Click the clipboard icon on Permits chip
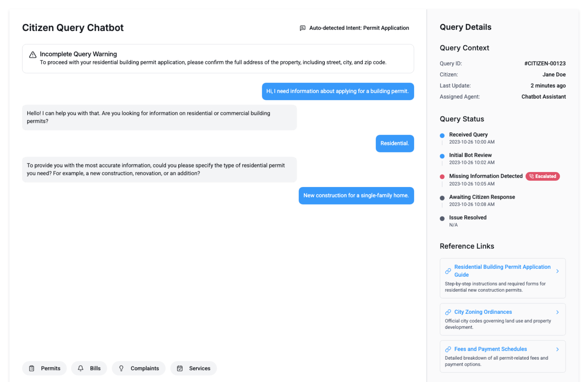 click(x=32, y=368)
